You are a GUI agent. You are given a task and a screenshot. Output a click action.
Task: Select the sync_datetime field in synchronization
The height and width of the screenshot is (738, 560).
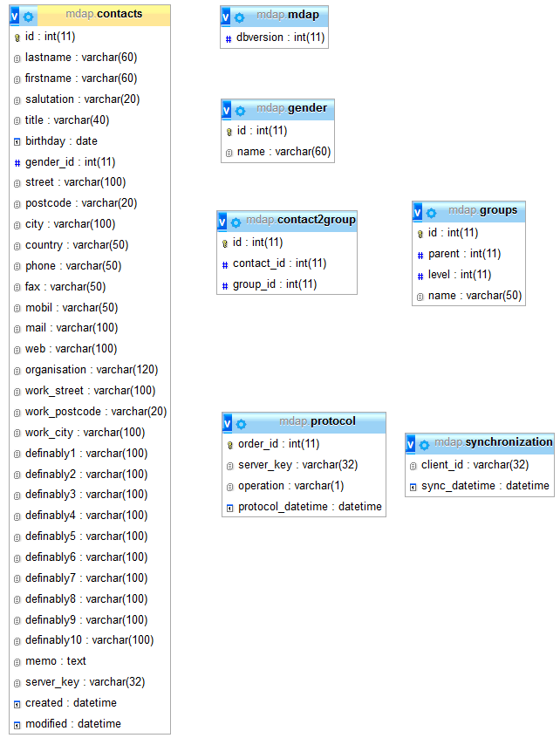[x=485, y=486]
